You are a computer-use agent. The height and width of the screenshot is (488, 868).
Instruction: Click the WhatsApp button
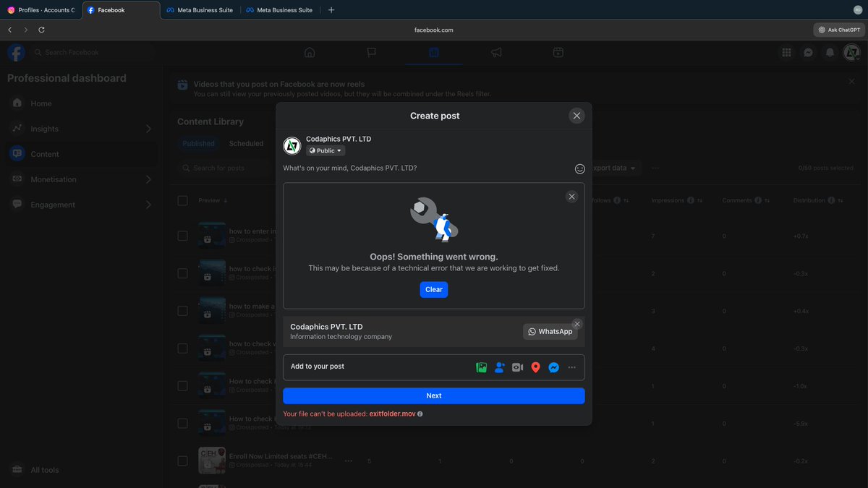[x=550, y=331]
